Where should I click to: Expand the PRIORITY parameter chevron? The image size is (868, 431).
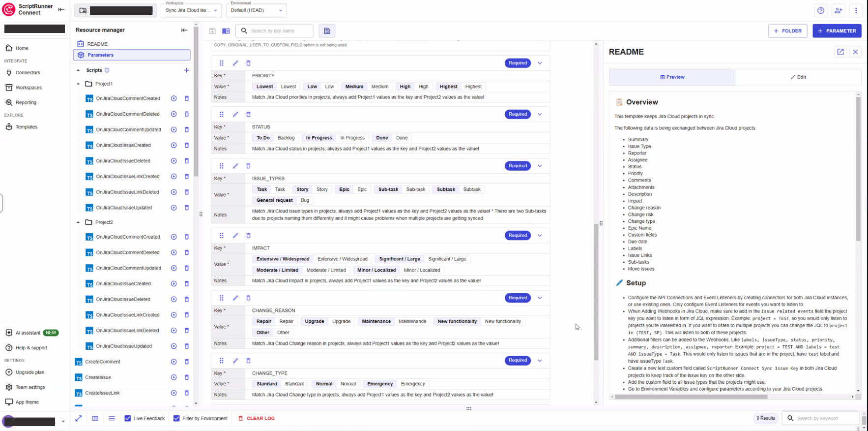(x=540, y=63)
